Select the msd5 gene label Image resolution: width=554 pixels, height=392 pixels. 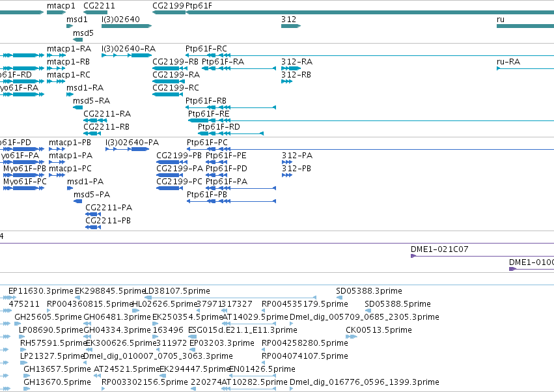[x=83, y=33]
